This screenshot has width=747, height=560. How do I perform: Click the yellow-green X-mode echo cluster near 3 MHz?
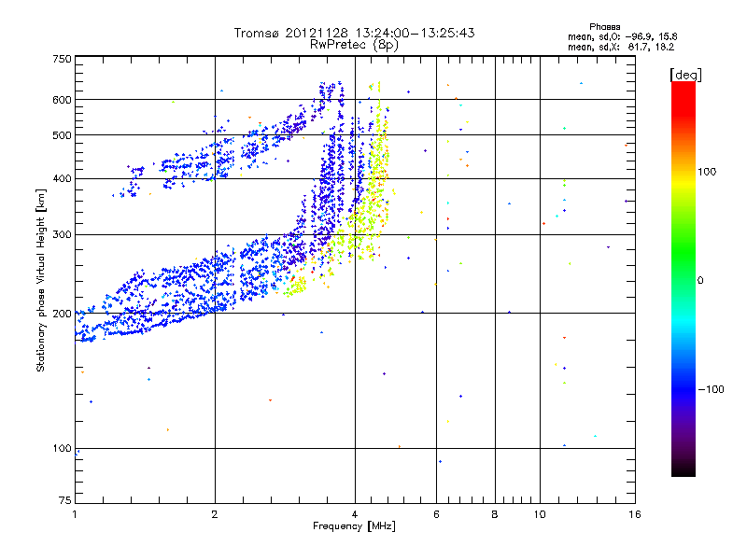click(296, 286)
